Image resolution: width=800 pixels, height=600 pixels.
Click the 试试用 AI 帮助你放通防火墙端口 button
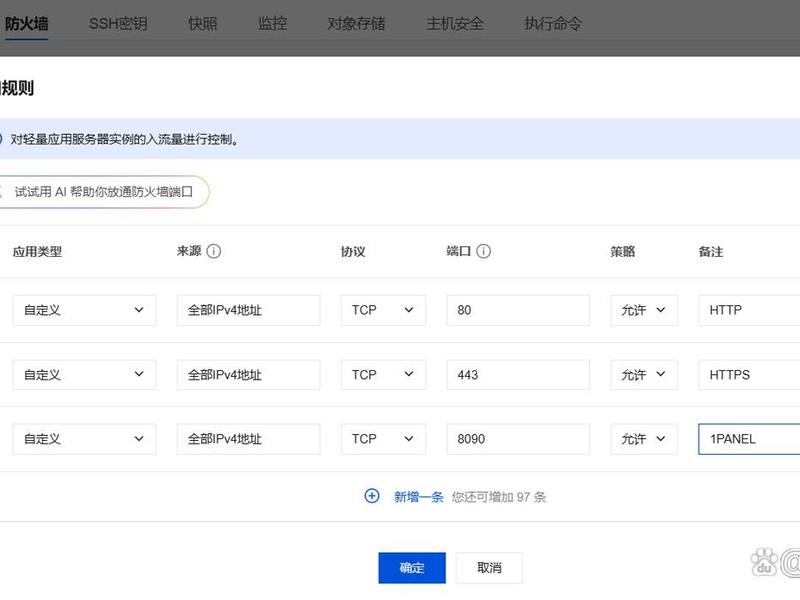point(102,192)
